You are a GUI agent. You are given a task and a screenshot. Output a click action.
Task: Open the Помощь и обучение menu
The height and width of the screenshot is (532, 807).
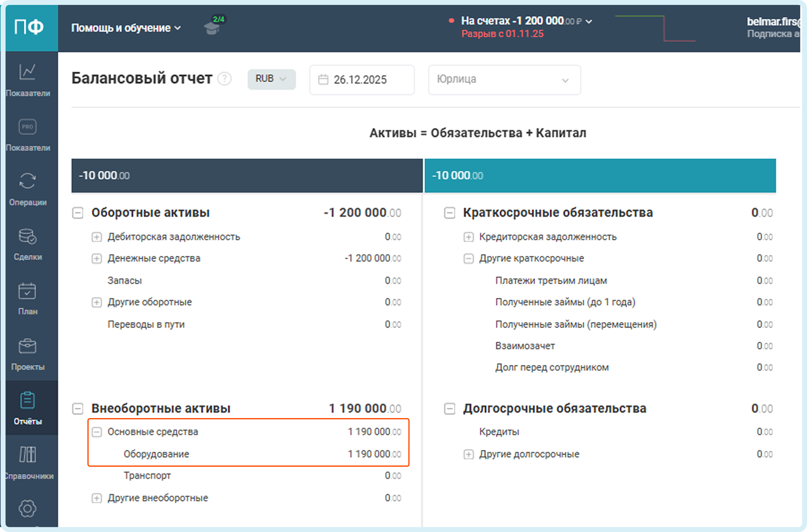tap(126, 28)
